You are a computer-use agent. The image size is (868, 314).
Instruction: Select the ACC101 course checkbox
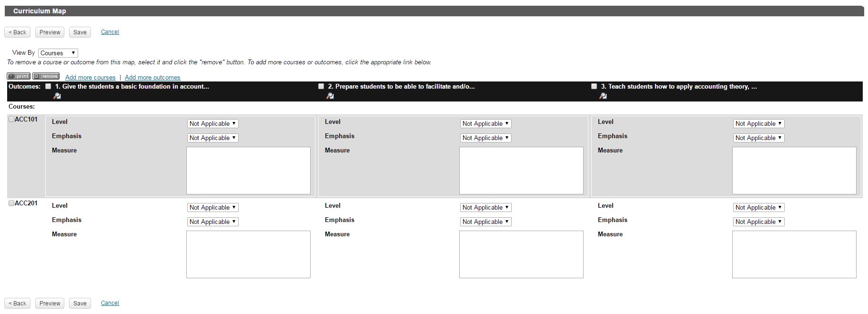pyautogui.click(x=11, y=119)
